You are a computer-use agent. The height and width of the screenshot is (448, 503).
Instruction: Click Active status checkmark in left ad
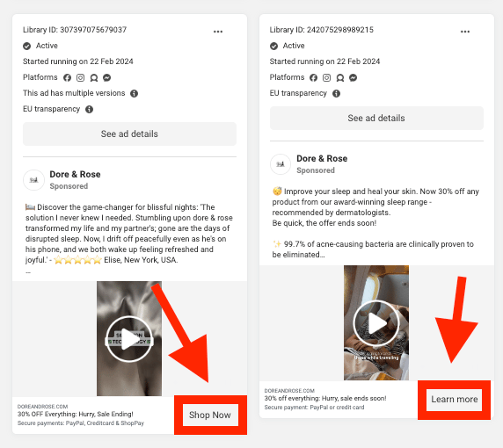tap(27, 47)
